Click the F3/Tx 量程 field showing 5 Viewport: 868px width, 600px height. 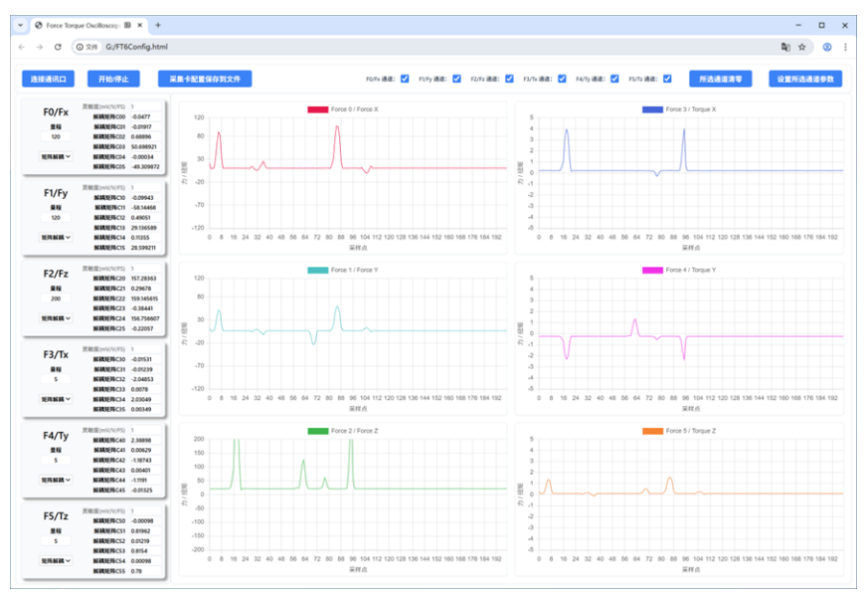56,379
